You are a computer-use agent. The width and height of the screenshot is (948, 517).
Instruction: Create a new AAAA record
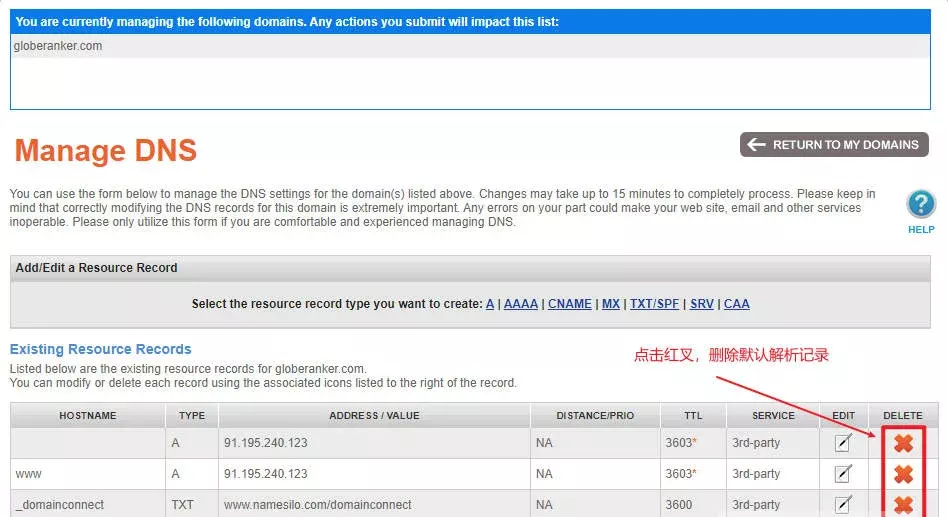[x=520, y=304]
